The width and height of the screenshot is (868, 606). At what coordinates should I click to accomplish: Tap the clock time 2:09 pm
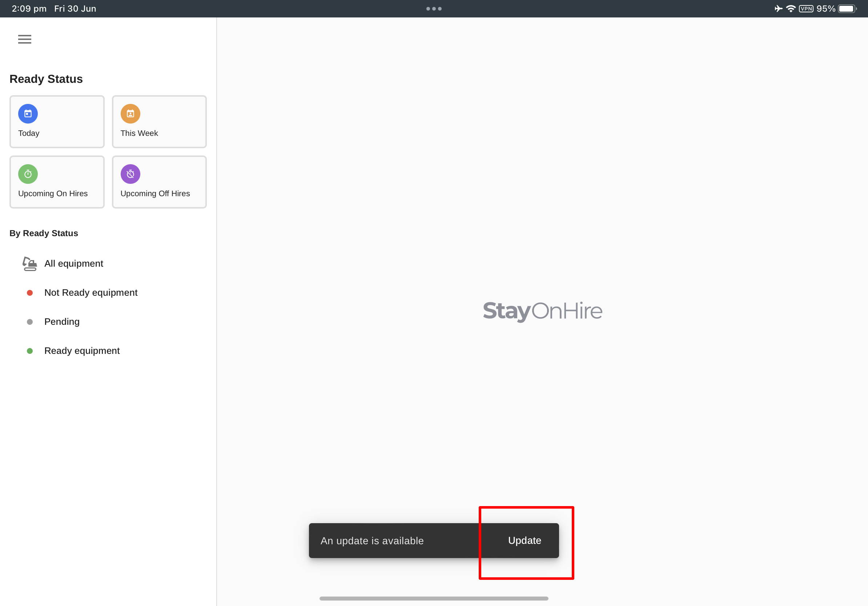tap(29, 8)
